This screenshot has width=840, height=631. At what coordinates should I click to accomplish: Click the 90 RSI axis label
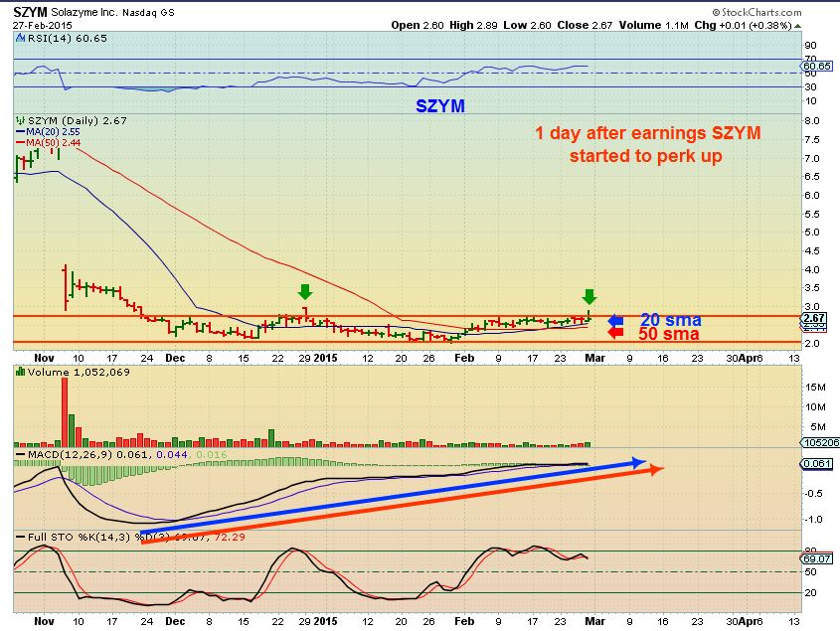coord(810,45)
